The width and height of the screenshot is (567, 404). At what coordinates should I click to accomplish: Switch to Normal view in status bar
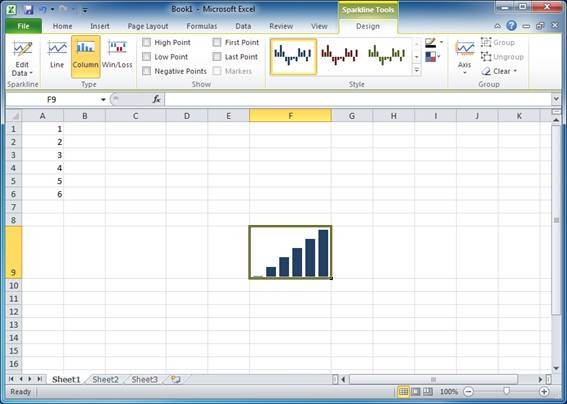click(404, 391)
